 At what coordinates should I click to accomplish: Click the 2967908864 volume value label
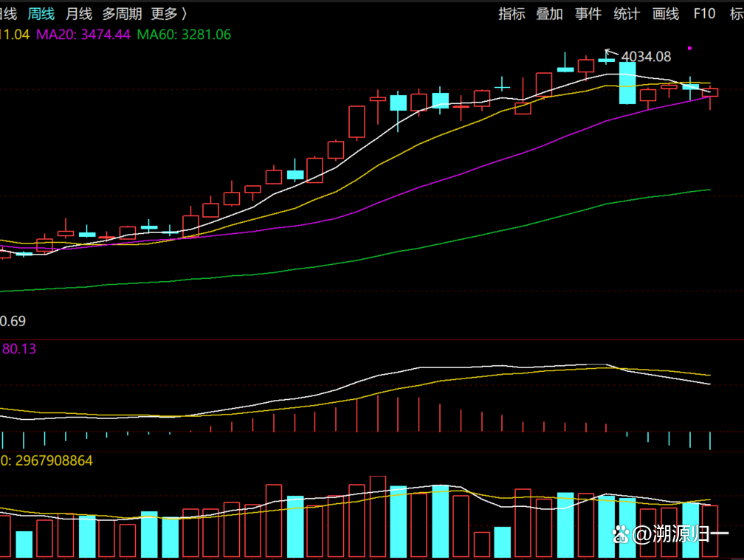click(x=50, y=460)
